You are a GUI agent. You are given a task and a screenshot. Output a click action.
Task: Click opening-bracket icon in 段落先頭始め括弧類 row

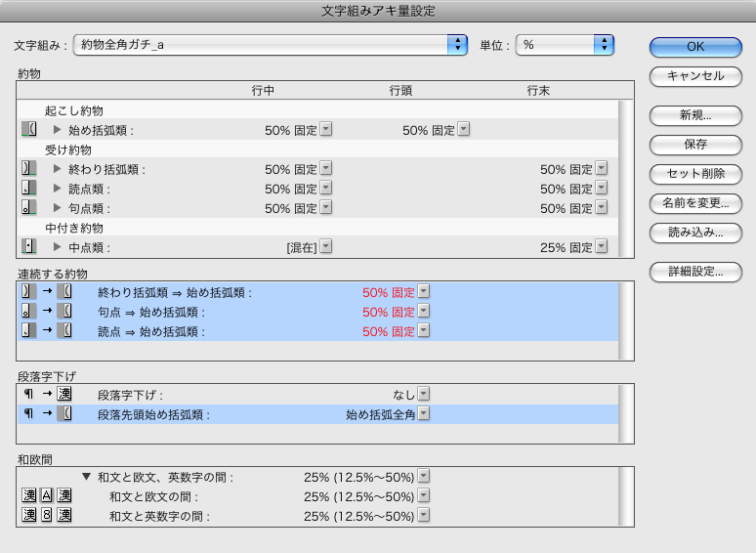click(64, 413)
